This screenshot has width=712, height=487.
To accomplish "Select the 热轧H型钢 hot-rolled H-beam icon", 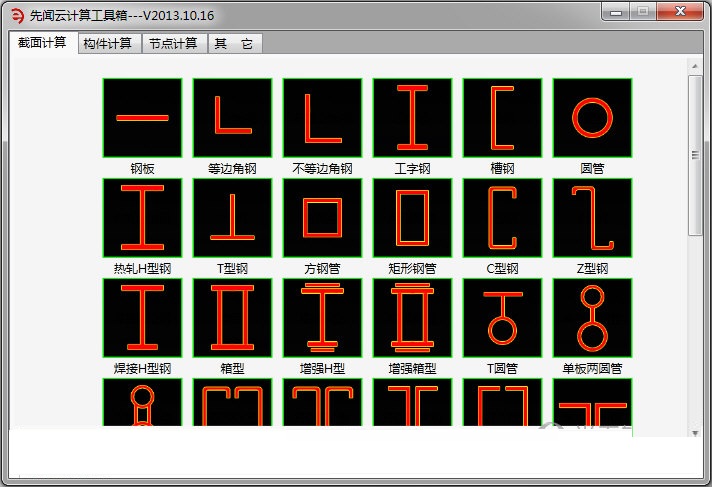I will coord(142,218).
